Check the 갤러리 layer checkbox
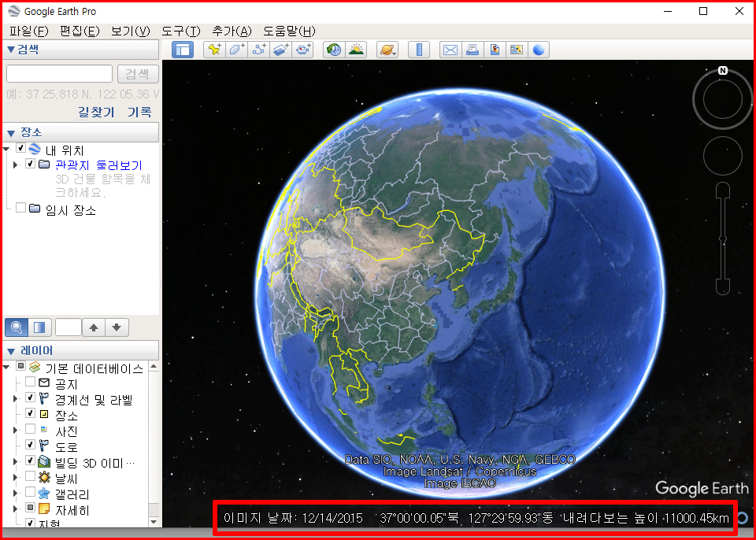The image size is (756, 540). point(31,491)
